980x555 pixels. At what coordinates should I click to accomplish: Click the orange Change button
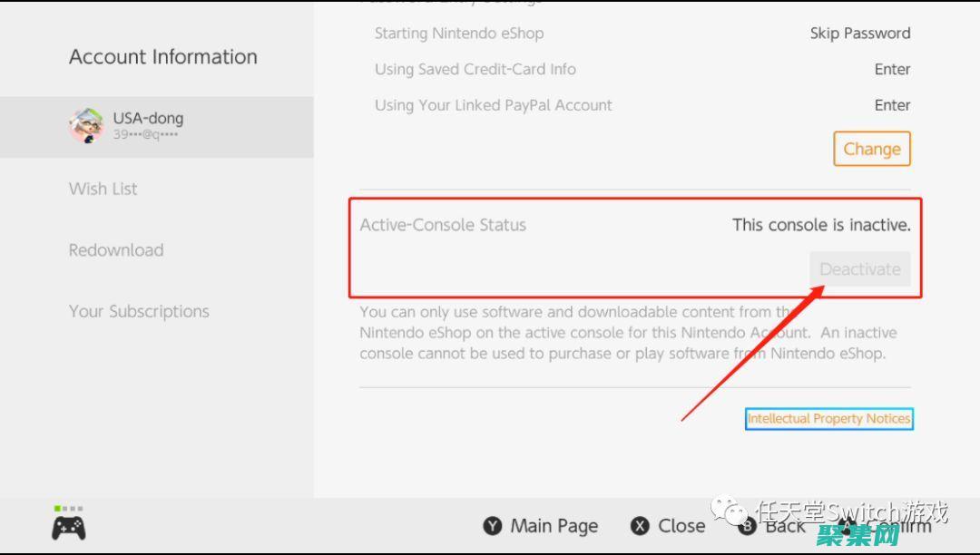tap(871, 149)
